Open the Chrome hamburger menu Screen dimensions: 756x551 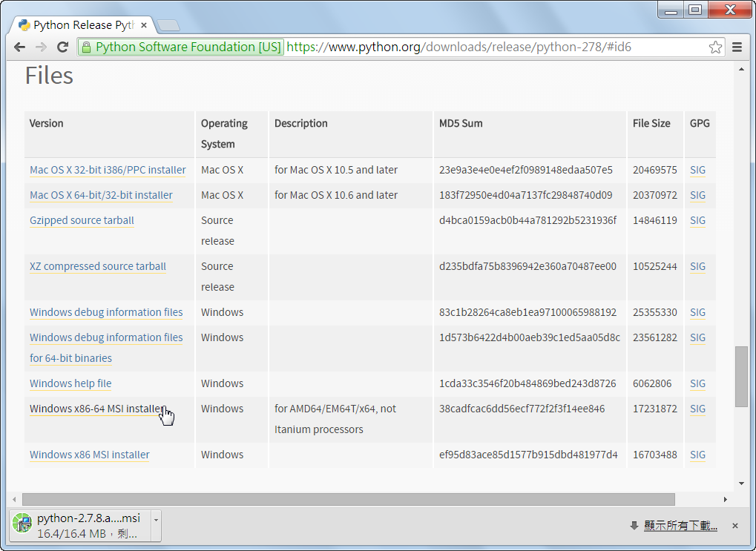click(737, 47)
